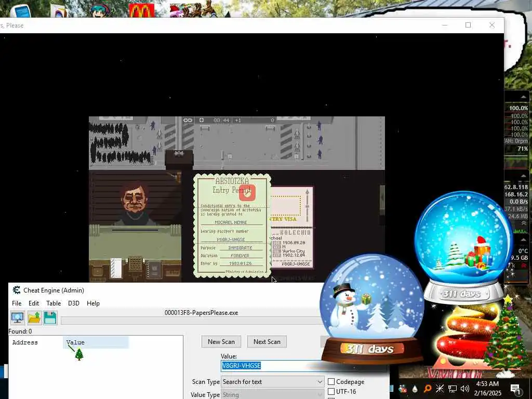Close the Papers, Please window

(492, 25)
